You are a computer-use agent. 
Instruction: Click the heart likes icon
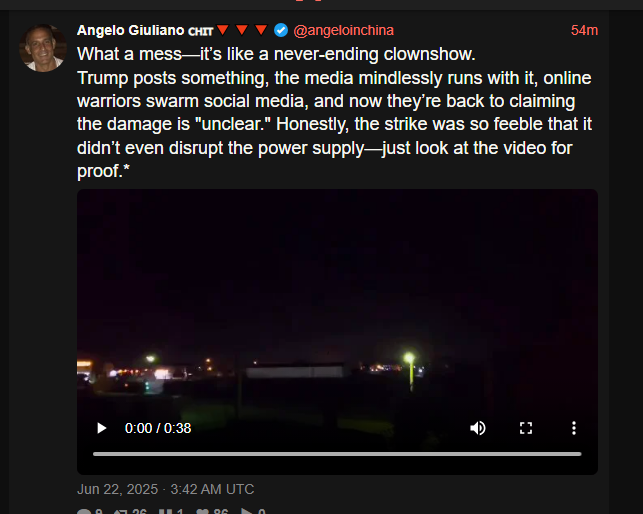[x=203, y=512]
